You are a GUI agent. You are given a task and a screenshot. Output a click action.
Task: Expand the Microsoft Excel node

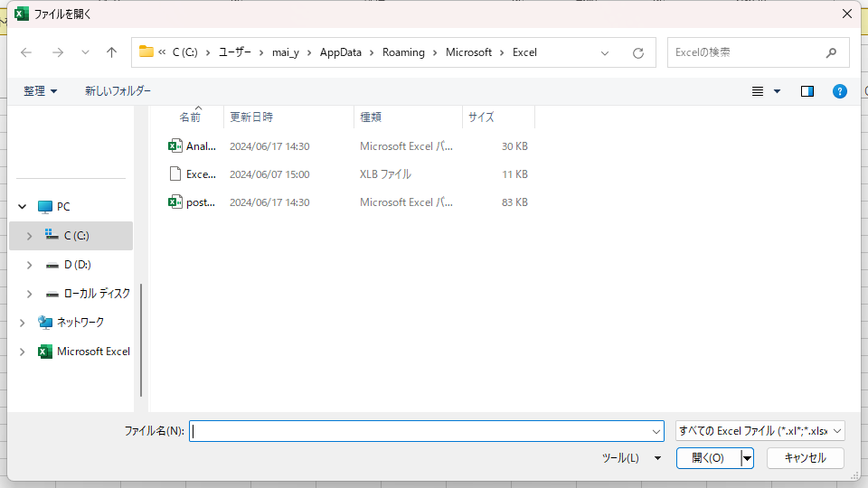tap(22, 352)
